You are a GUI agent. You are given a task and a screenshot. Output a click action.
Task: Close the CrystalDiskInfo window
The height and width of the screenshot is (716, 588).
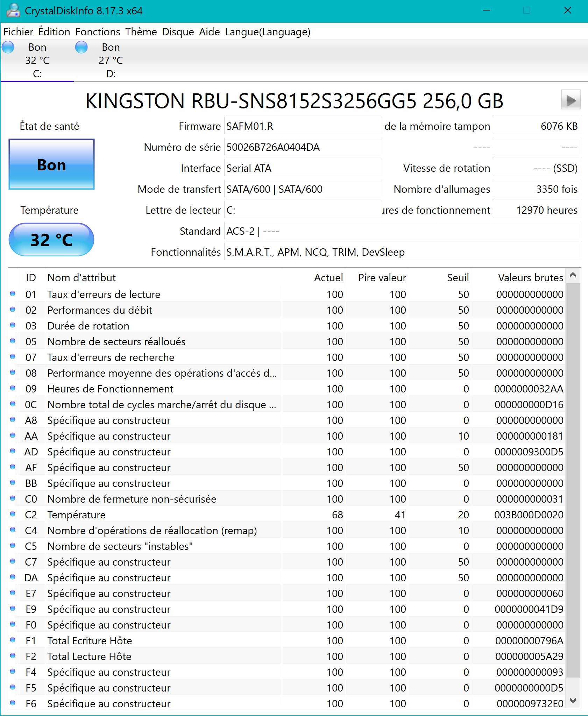tap(567, 10)
